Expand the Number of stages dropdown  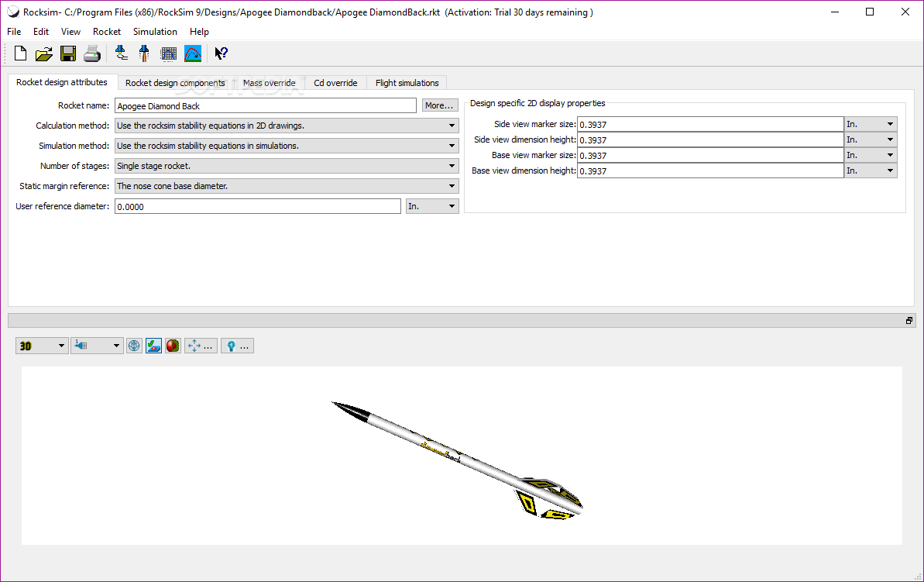(287, 166)
